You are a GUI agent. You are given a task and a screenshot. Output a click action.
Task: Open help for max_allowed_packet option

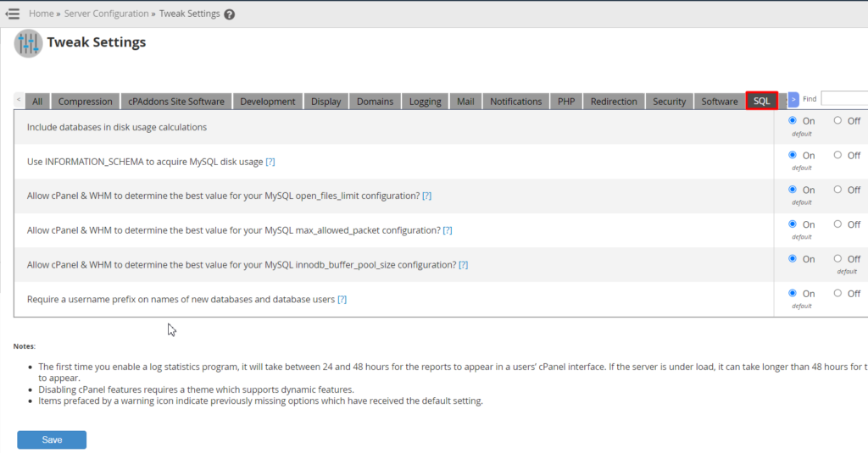click(448, 230)
